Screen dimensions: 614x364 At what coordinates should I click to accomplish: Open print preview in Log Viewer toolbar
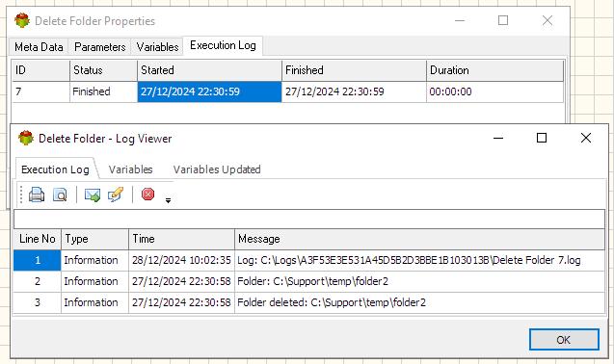coord(60,195)
